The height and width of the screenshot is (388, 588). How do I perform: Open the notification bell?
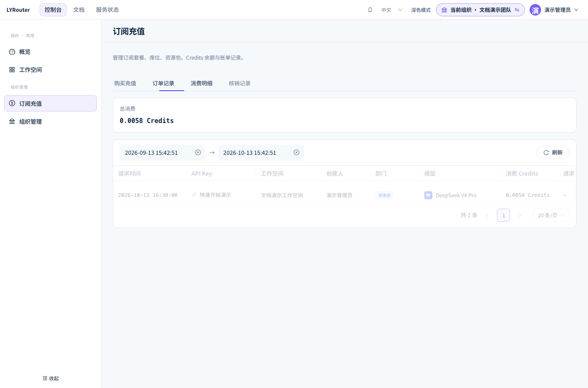(x=370, y=10)
